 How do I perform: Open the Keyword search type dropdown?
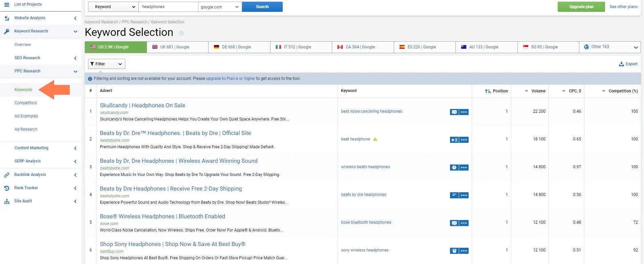click(x=113, y=7)
